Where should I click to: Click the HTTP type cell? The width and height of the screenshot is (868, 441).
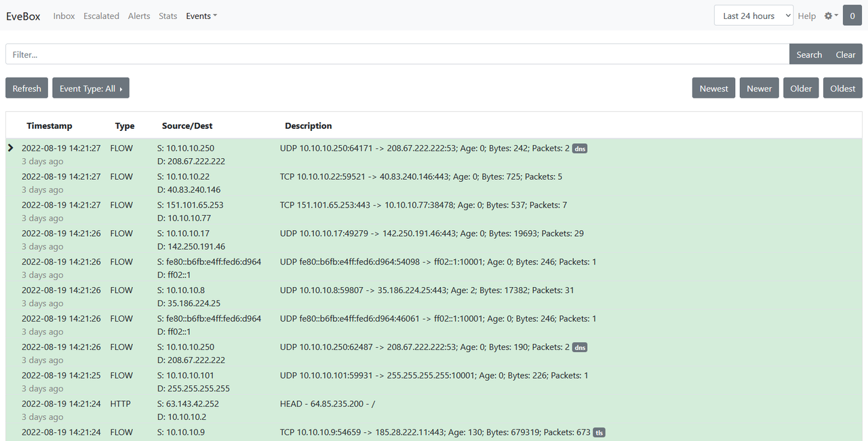point(121,404)
